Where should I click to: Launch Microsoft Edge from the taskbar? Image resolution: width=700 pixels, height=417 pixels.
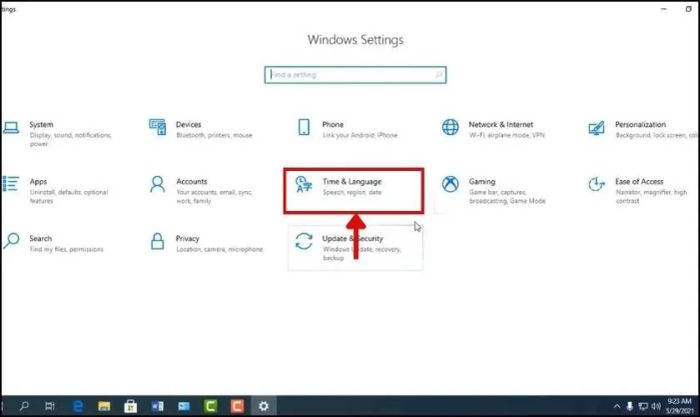click(78, 406)
